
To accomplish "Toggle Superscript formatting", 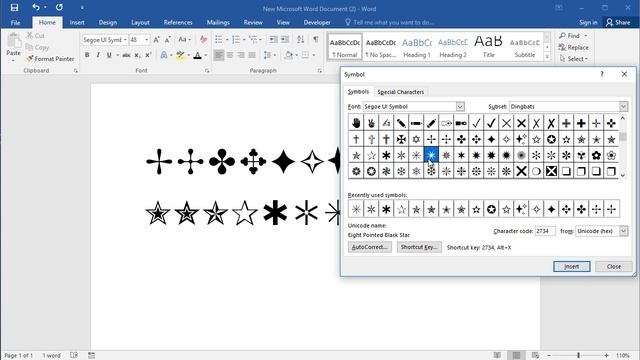I will 148,55.
